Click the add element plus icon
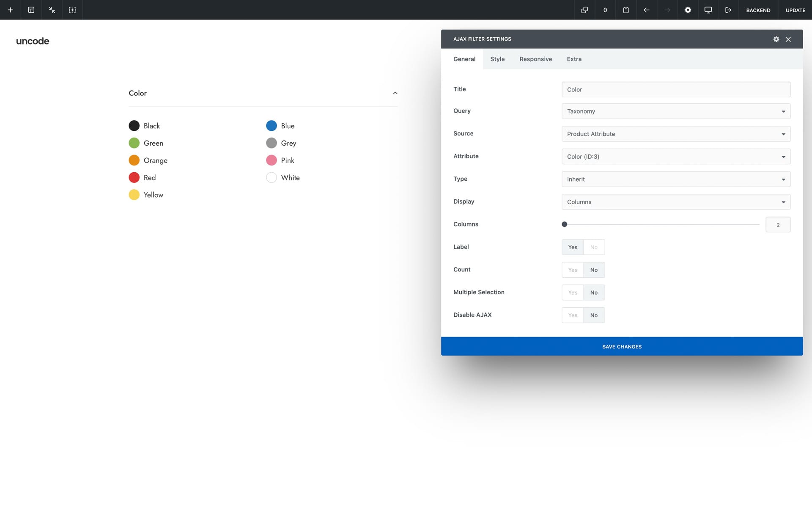Image resolution: width=812 pixels, height=508 pixels. pyautogui.click(x=10, y=10)
